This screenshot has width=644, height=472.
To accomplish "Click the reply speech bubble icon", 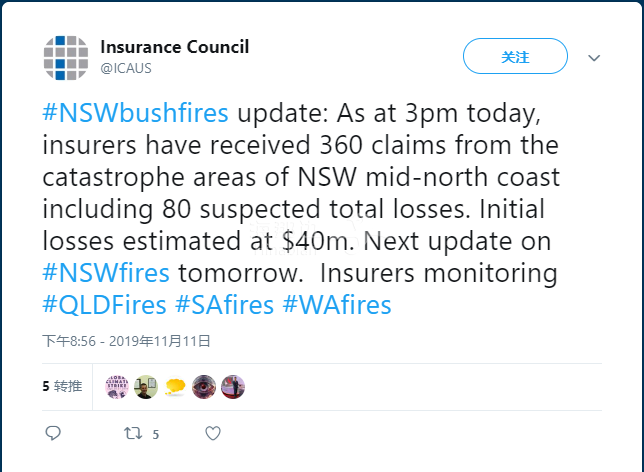I will (53, 433).
